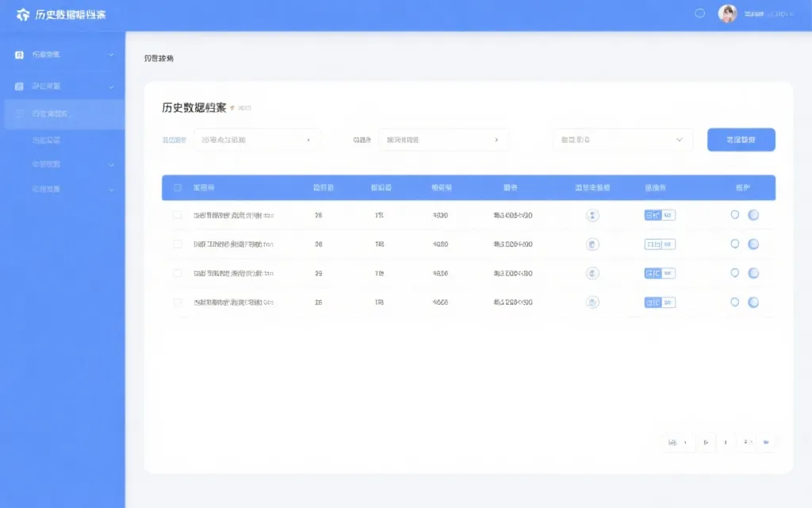The image size is (812, 508).
Task: Turn off the toggle in the third row
Action: pos(753,272)
